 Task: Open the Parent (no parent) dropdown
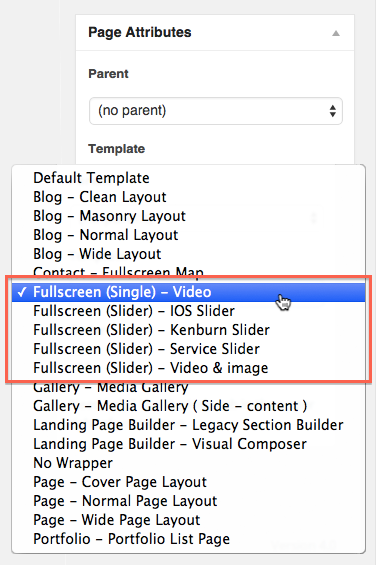point(216,111)
